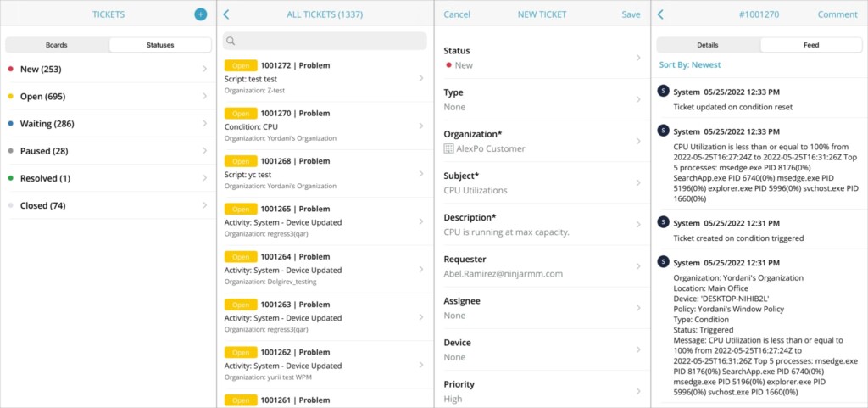Click the Save button

[631, 14]
